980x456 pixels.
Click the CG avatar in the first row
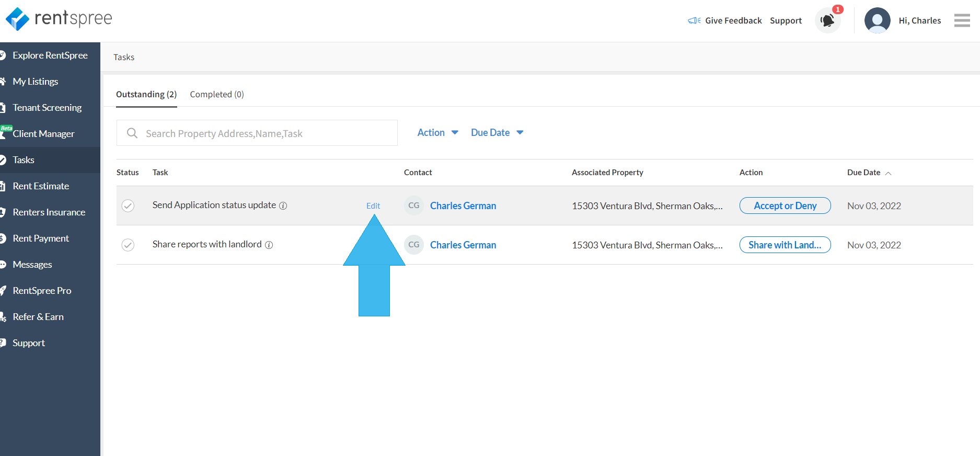click(413, 206)
